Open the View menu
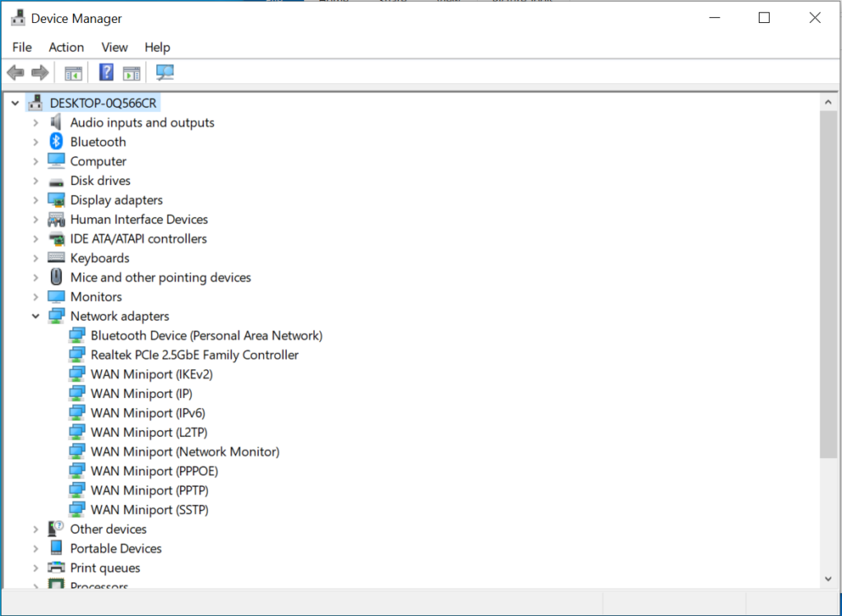Screen dimensions: 842x616 (114, 47)
